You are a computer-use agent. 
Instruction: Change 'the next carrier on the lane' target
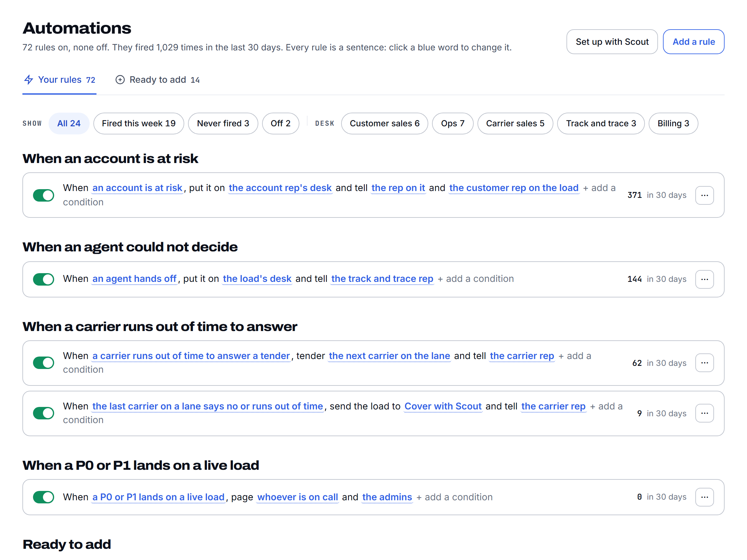click(x=389, y=356)
